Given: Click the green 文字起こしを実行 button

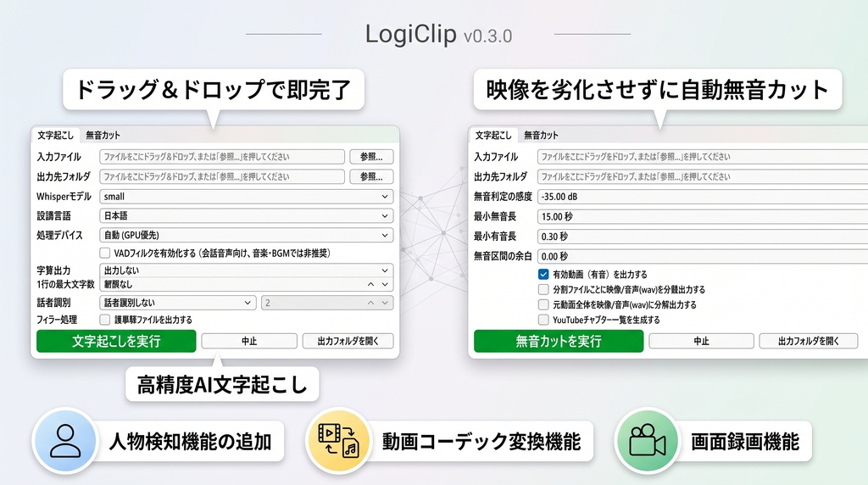Looking at the screenshot, I should click(x=116, y=341).
